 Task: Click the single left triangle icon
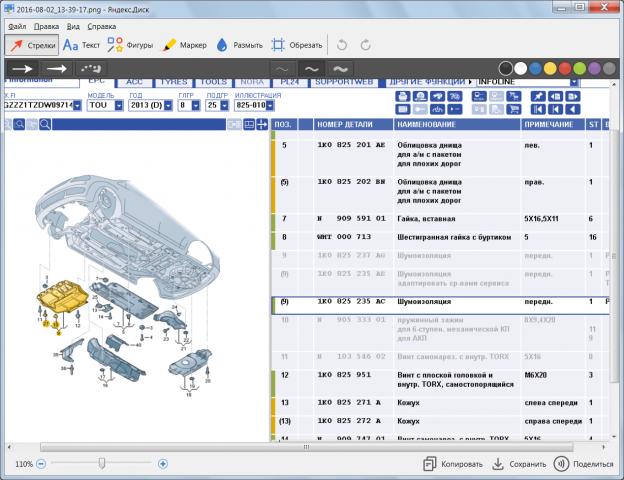click(x=573, y=109)
